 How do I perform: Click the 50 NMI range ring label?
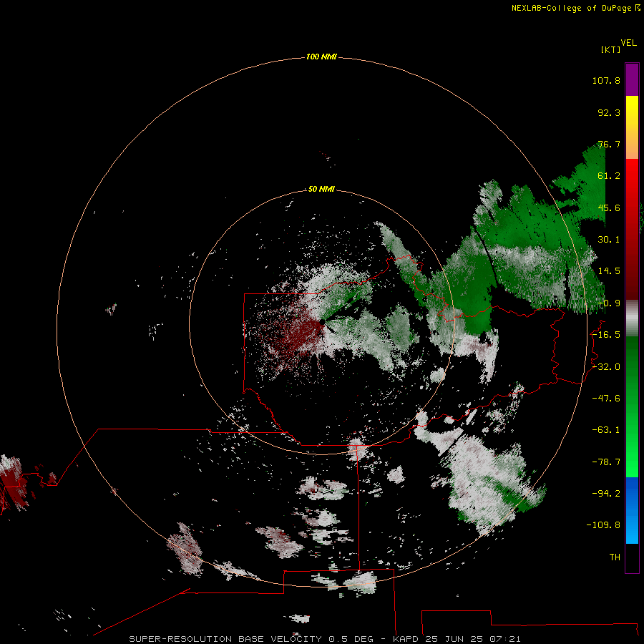(x=321, y=189)
